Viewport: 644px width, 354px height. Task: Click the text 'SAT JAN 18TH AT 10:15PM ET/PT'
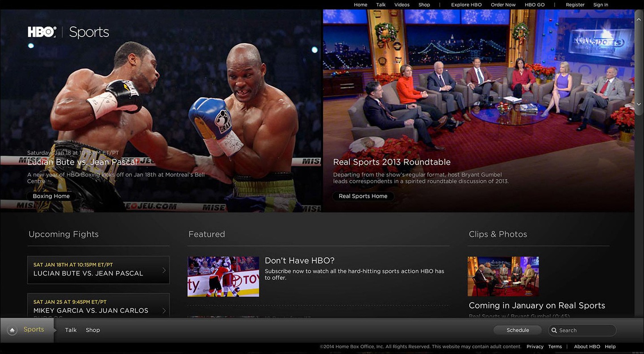click(x=73, y=265)
